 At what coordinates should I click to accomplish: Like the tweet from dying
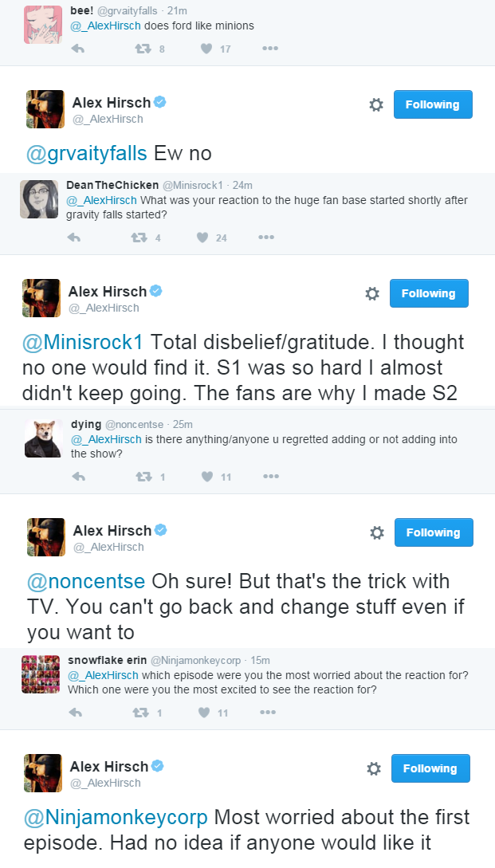(207, 477)
